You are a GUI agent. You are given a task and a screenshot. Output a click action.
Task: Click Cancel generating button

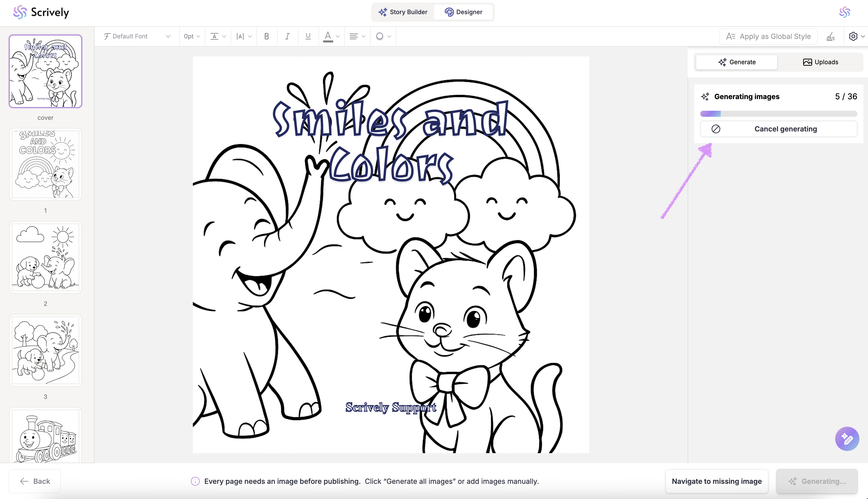coord(778,129)
